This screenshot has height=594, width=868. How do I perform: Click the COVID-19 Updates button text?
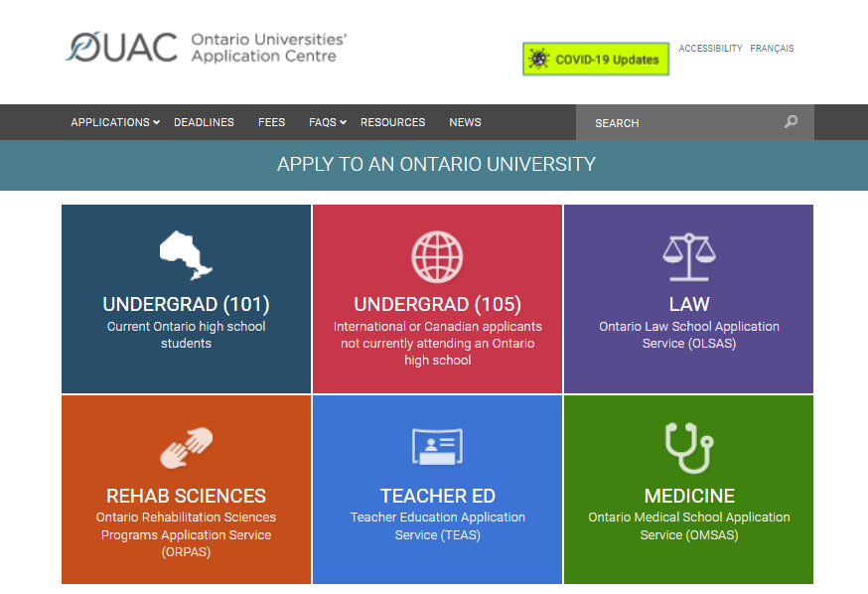[607, 60]
